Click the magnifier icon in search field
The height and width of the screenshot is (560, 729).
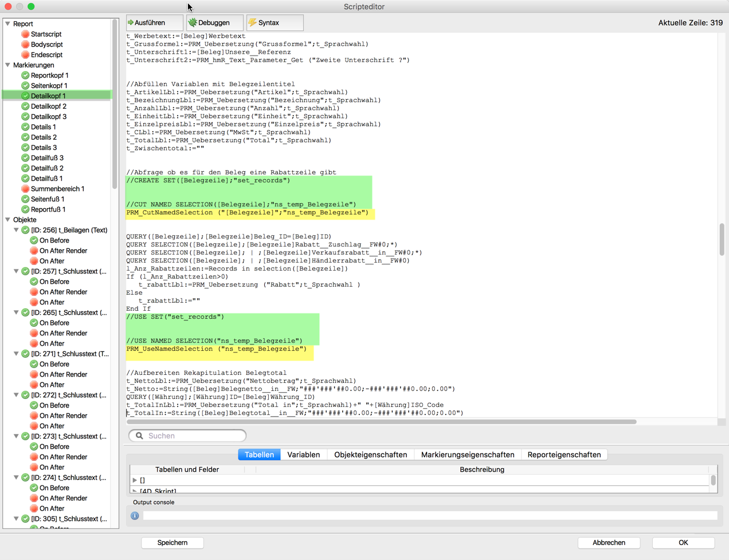click(139, 436)
